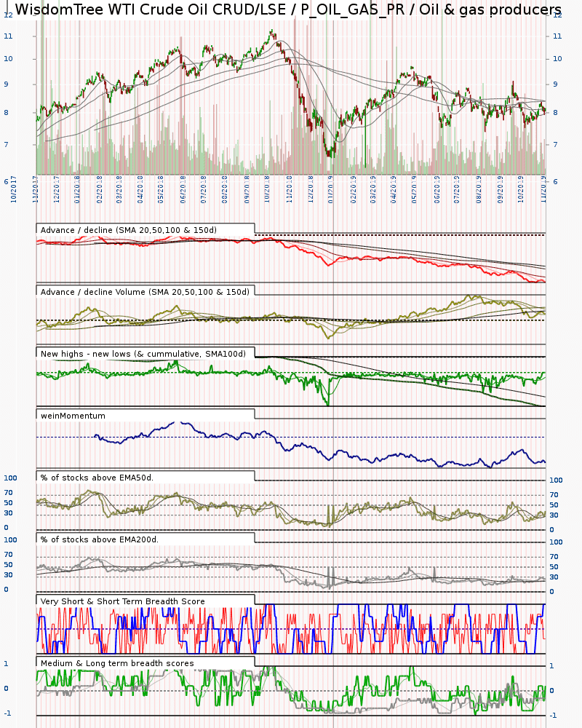
Task: Click EMA50d panel left axis value 100
Action: click(x=10, y=478)
